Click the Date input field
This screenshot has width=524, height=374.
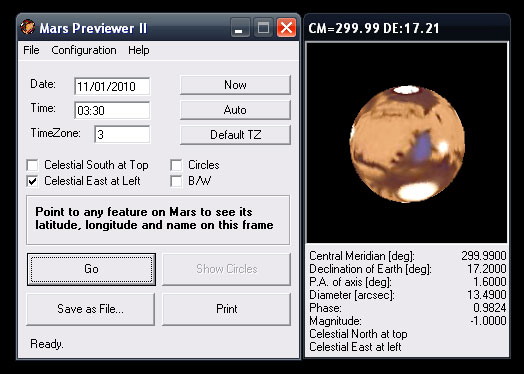tap(112, 87)
